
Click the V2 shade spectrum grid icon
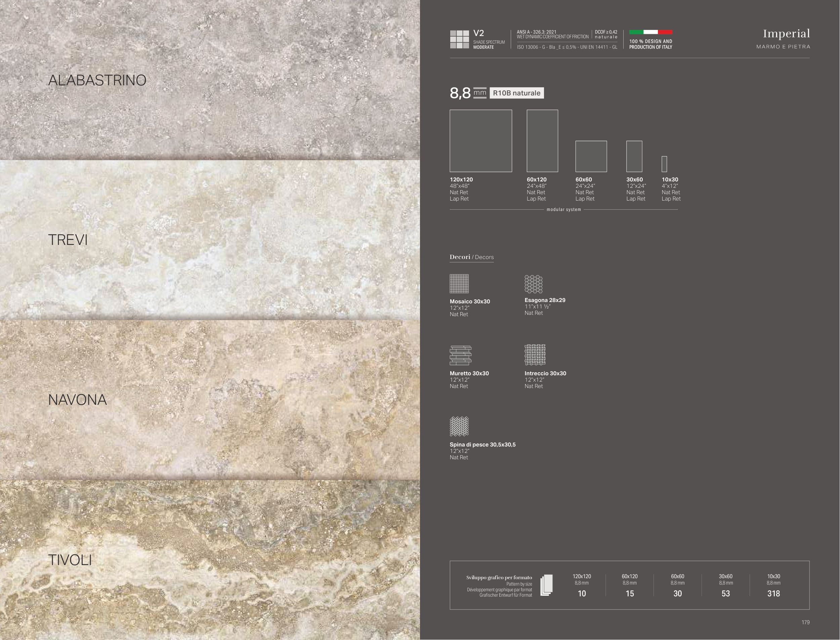click(x=459, y=39)
